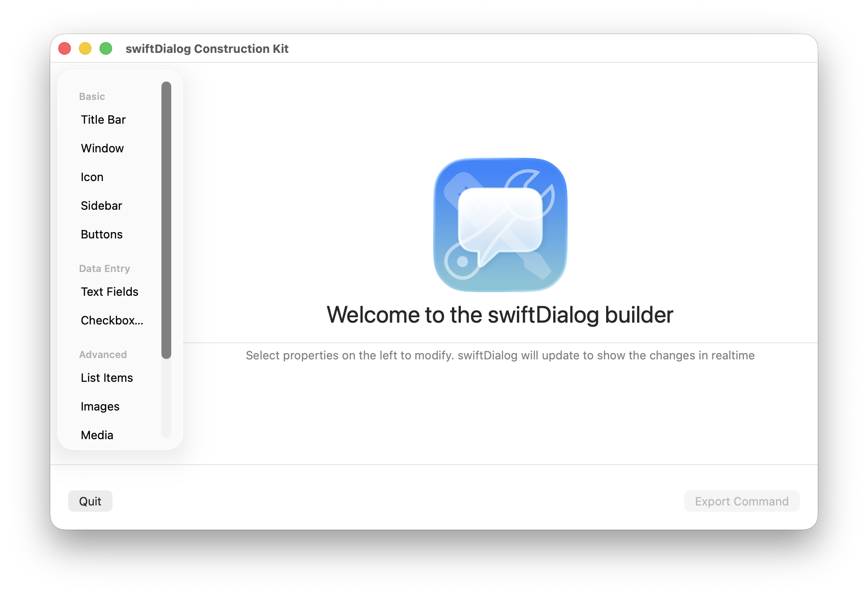Image resolution: width=868 pixels, height=596 pixels.
Task: Click the Export Command button
Action: pos(742,501)
